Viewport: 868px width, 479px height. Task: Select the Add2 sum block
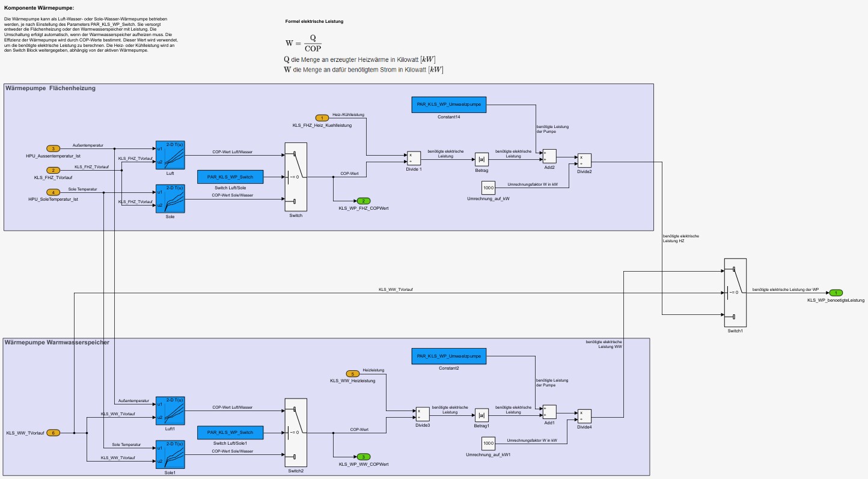pos(549,156)
